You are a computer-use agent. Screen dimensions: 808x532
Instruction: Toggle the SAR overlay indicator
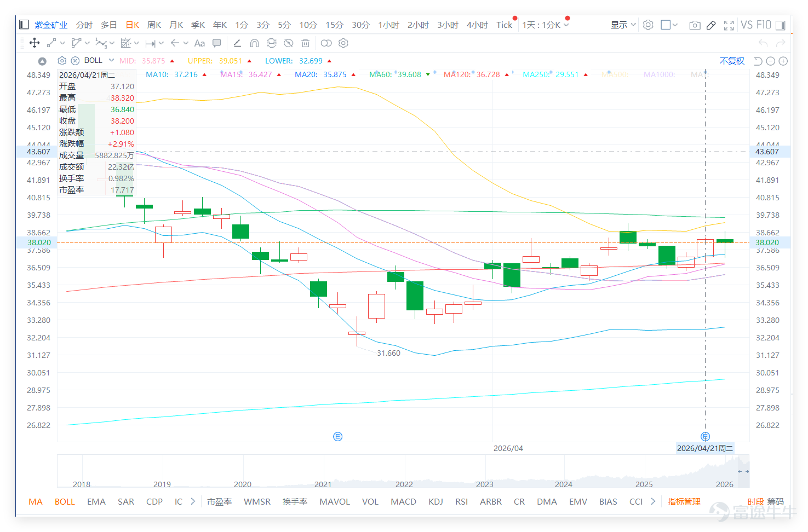126,501
